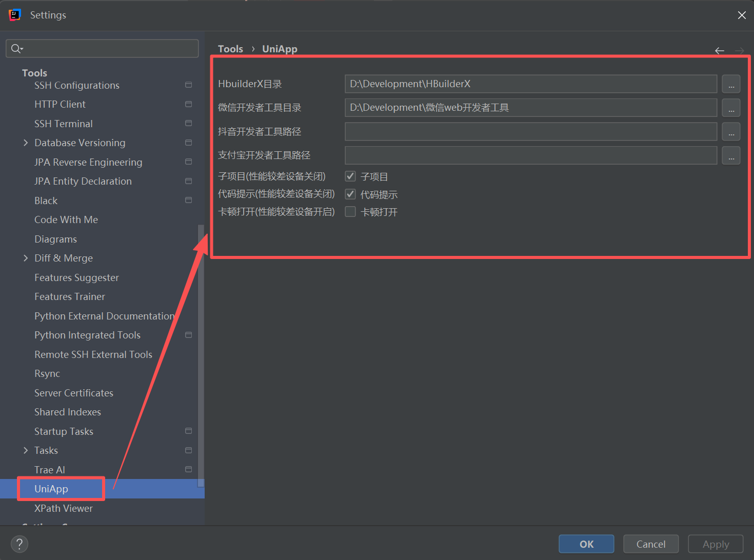Click the empty 抖音开发者工具路径 field

pos(531,131)
